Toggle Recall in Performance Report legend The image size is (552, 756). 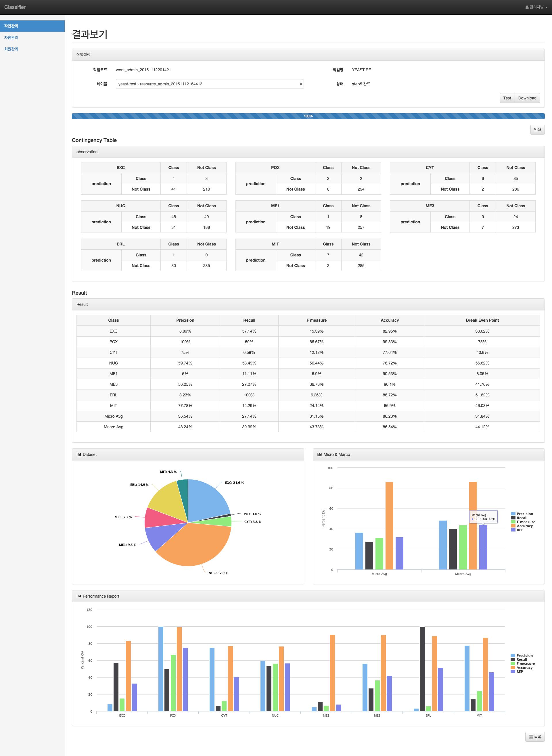tap(519, 659)
